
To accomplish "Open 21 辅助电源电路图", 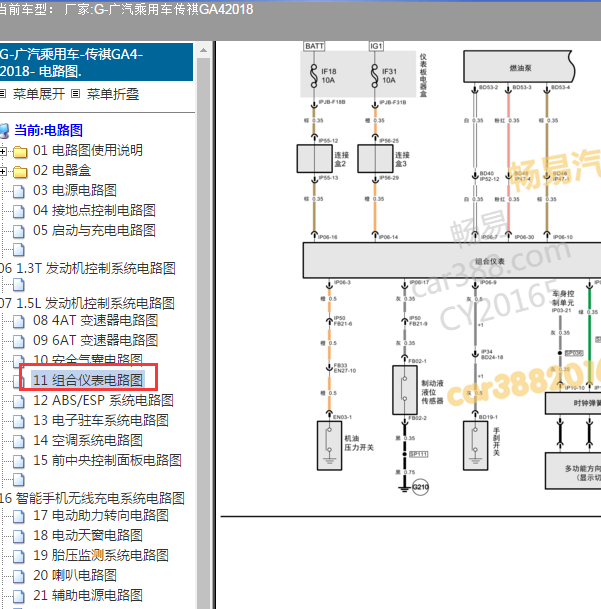I will (88, 595).
